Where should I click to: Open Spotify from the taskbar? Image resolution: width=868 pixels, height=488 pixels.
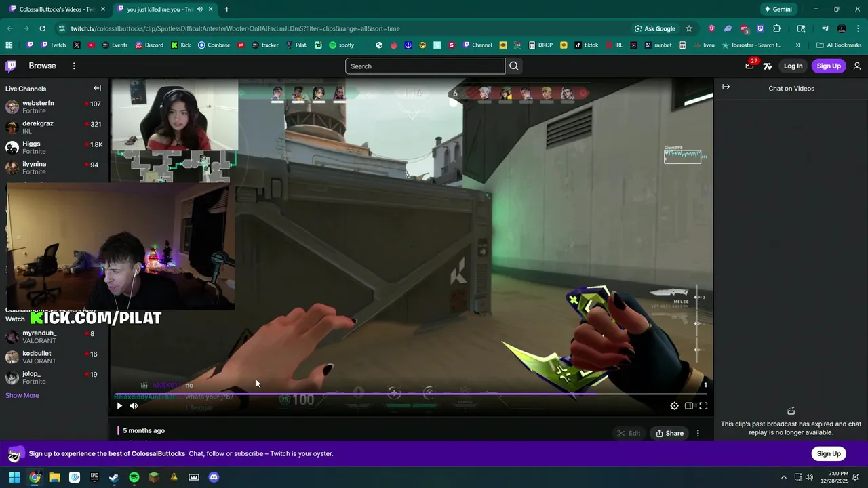tap(134, 477)
